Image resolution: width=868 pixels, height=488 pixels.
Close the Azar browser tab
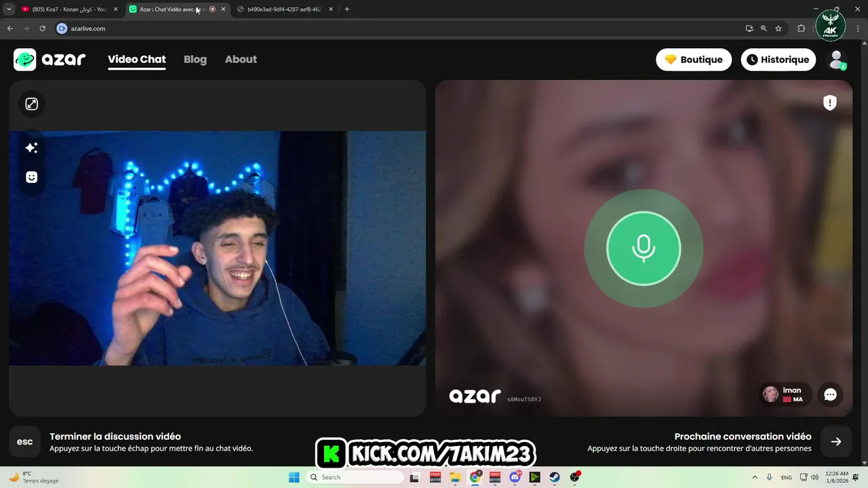tap(223, 9)
